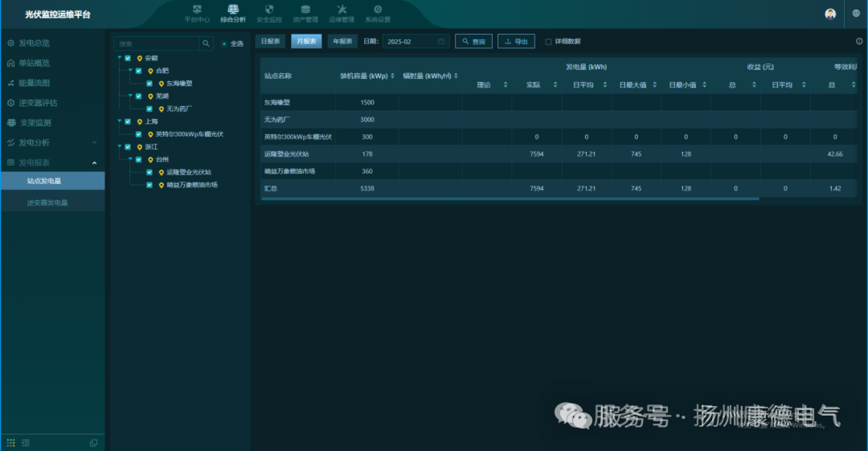The width and height of the screenshot is (868, 451).
Task: Open 系统设置 gear icon in top bar
Action: [378, 10]
